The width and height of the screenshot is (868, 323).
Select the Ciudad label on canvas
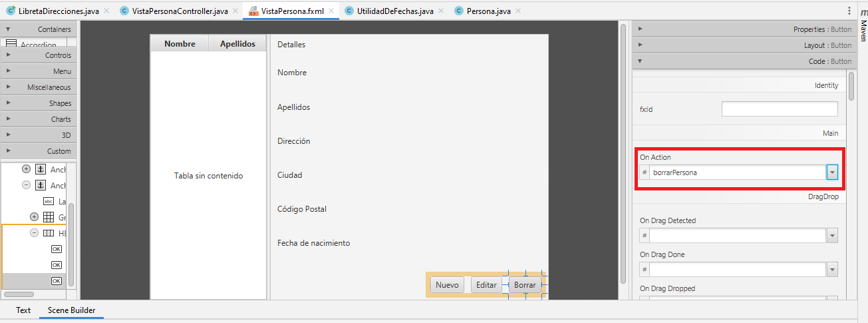click(290, 175)
